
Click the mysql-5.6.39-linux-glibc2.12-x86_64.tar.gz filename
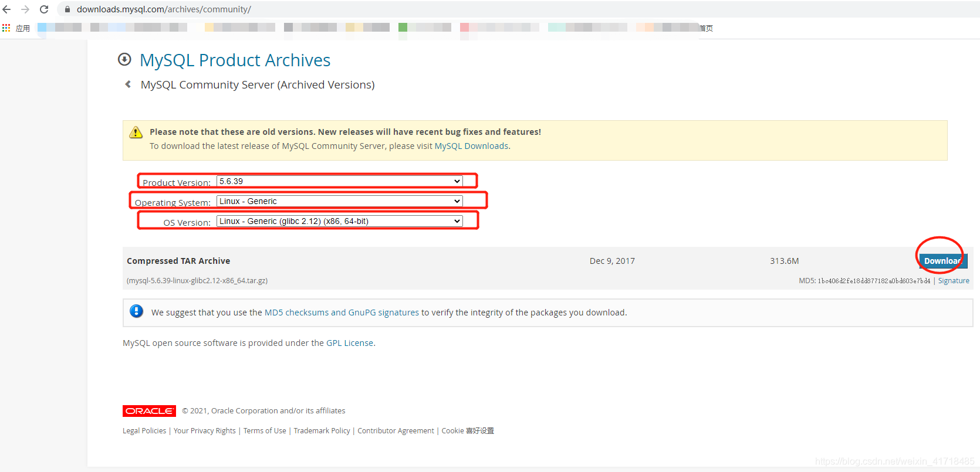[x=197, y=281]
